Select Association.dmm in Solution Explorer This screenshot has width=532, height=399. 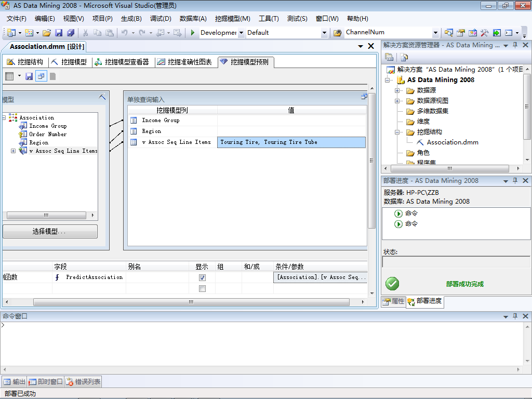point(453,142)
